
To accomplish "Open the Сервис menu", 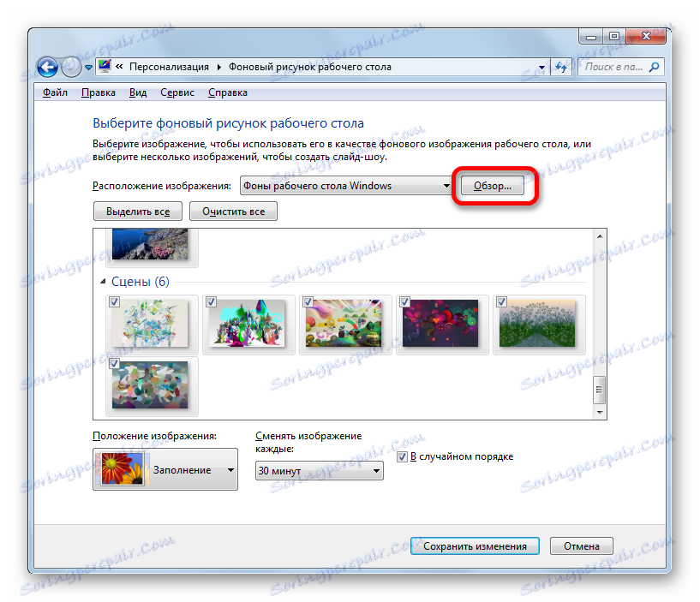I will 177,92.
